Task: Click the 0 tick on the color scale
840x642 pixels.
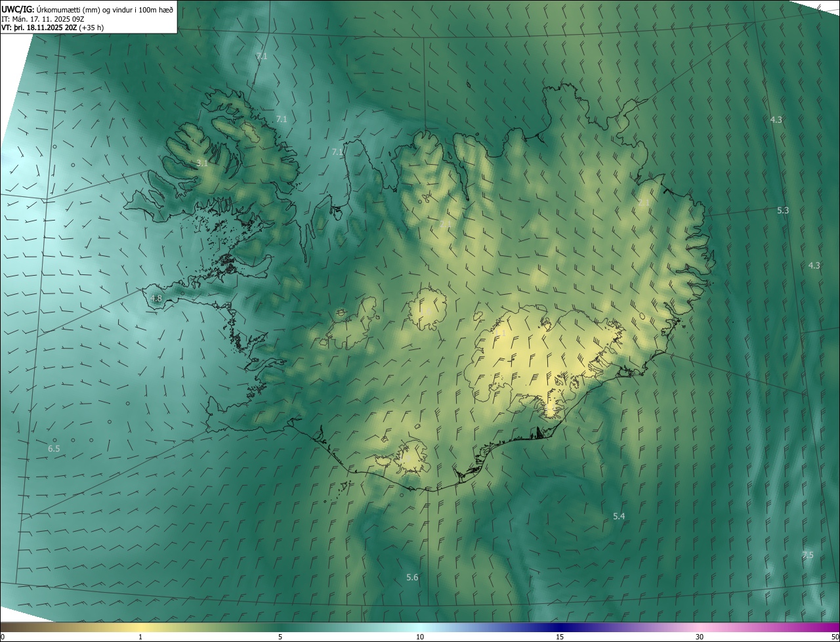Action: (3, 637)
